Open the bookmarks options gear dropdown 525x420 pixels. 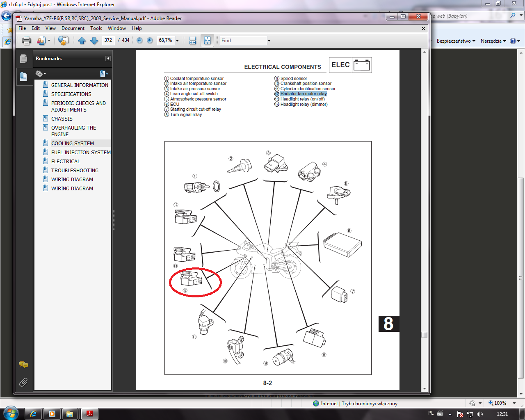(x=40, y=74)
